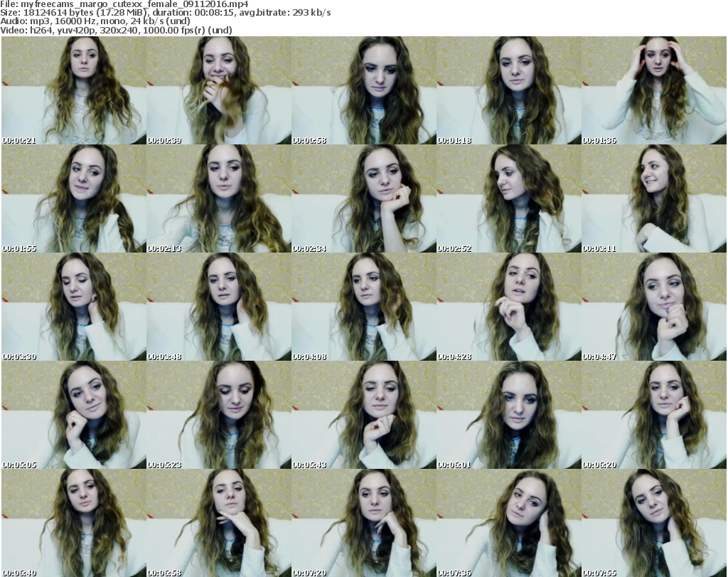728x577 pixels.
Task: Open the 00:01:36 thumbnail
Action: click(x=654, y=90)
